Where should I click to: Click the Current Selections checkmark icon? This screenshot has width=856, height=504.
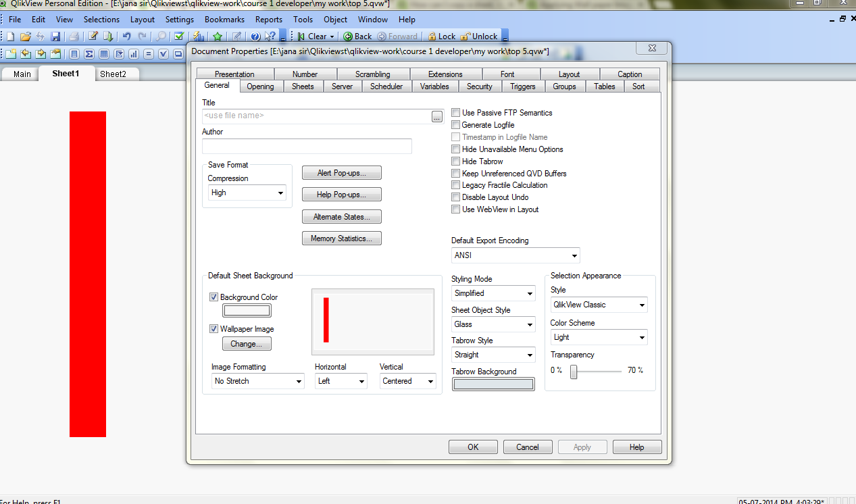(x=179, y=36)
